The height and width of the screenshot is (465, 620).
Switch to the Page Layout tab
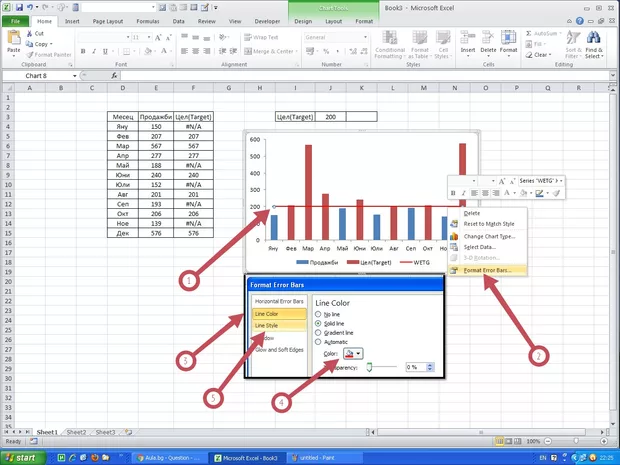pos(108,21)
